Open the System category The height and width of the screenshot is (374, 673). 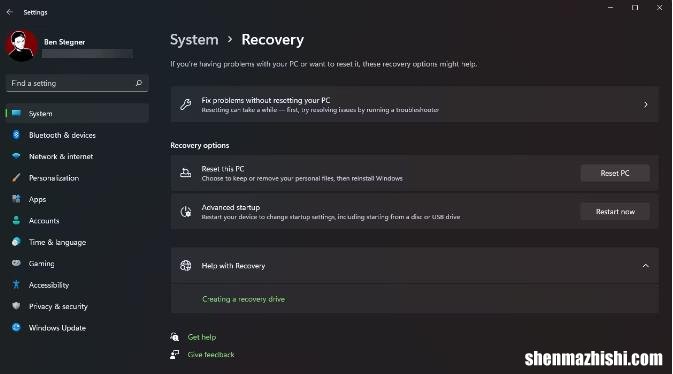click(x=77, y=113)
